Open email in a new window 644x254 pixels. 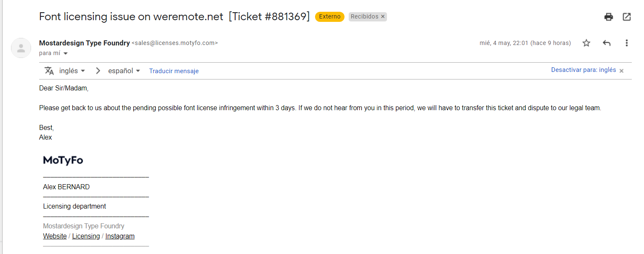[626, 17]
